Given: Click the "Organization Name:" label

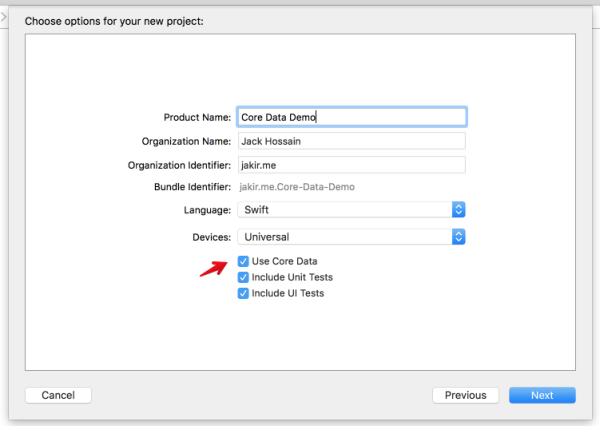Looking at the screenshot, I should point(186,141).
